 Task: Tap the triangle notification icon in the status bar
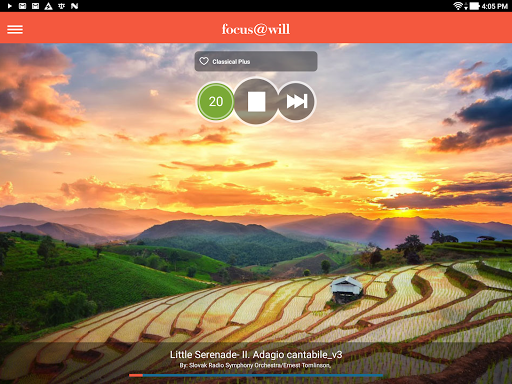point(48,6)
